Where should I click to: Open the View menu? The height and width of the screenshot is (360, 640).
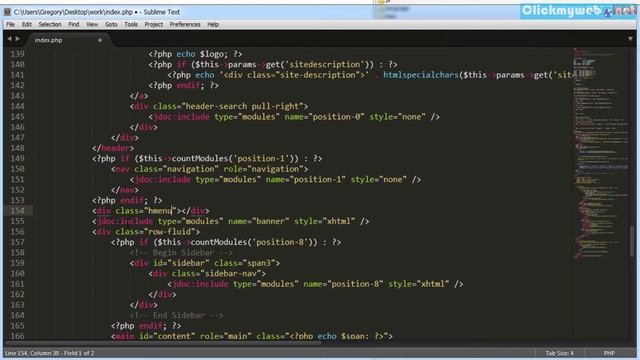click(x=92, y=24)
